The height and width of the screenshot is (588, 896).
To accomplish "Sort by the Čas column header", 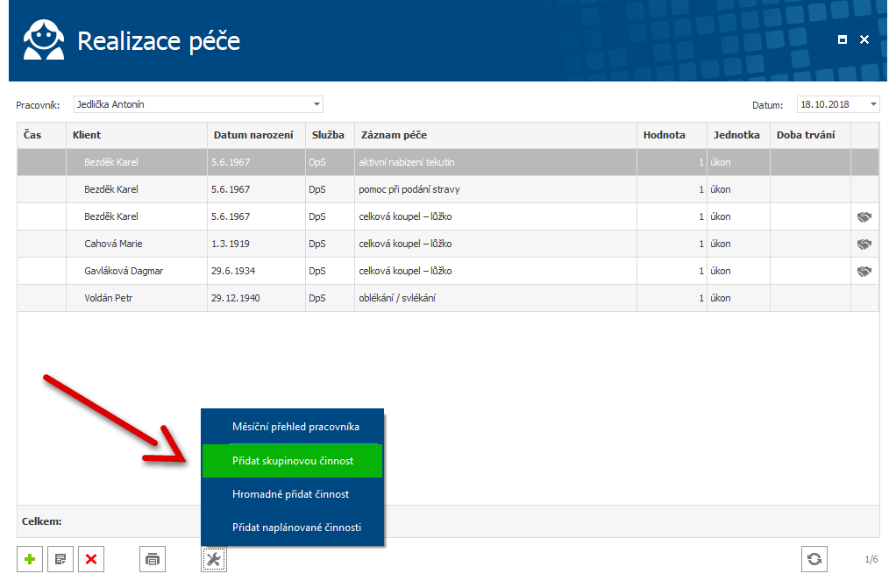I will click(x=42, y=136).
